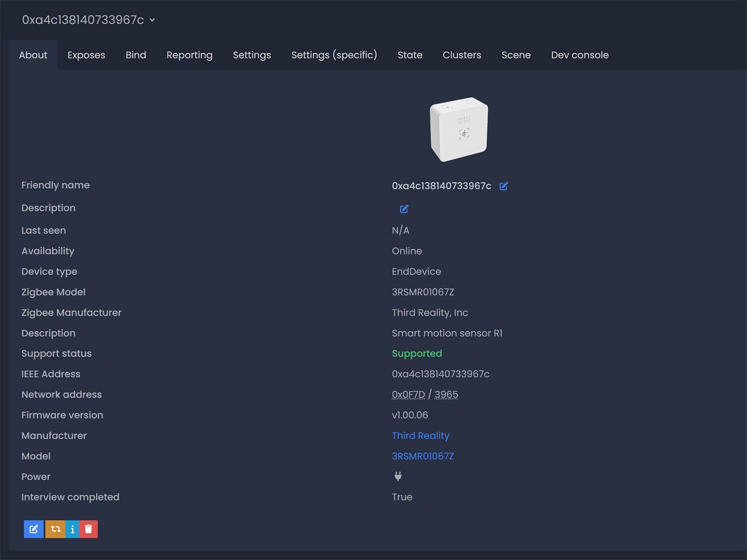Open the Dev console tab
This screenshot has width=747, height=560.
coord(580,55)
